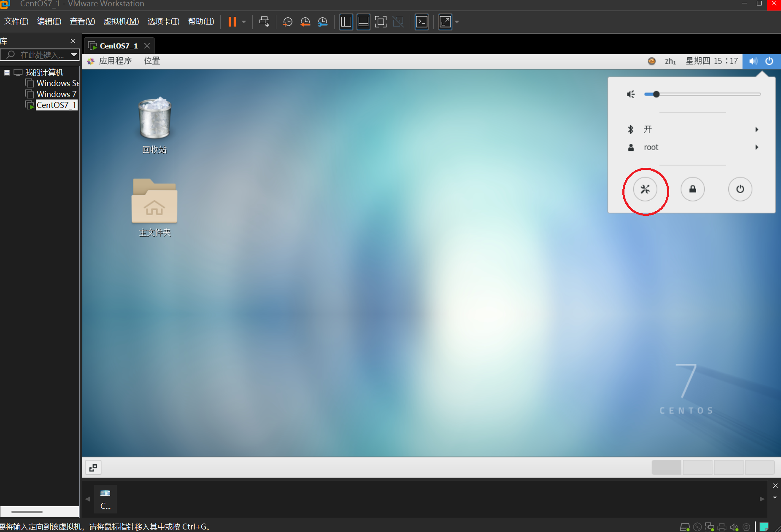Open the zh input method indicator

(670, 61)
